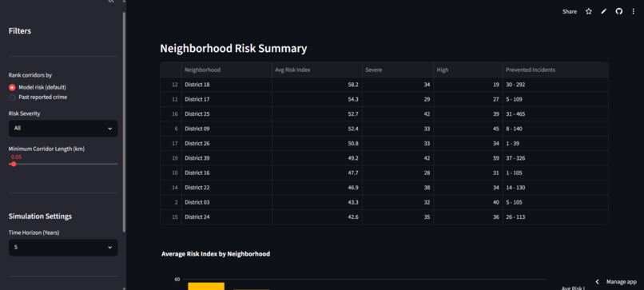Click the Minimum Corridor Length slider track
644x290 pixels.
click(63, 164)
